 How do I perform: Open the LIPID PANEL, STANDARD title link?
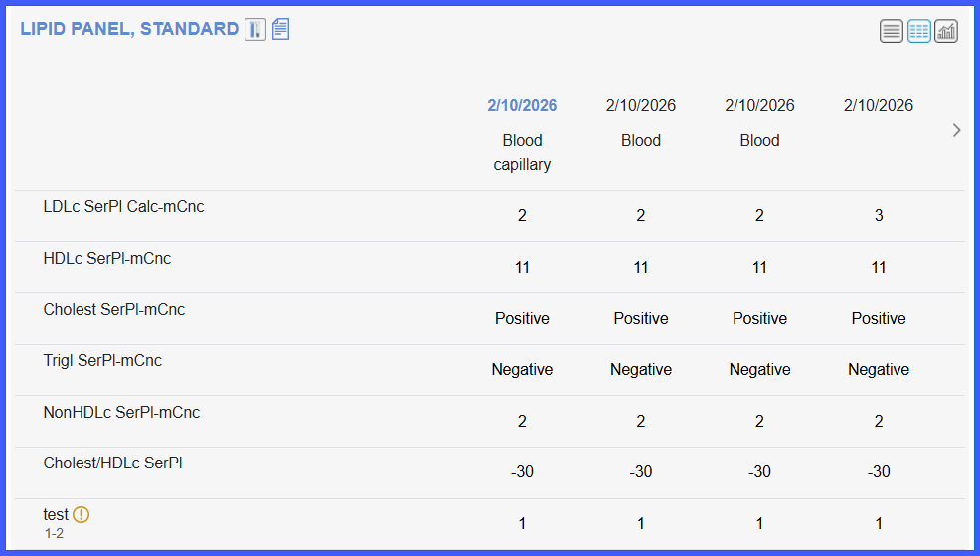(129, 29)
